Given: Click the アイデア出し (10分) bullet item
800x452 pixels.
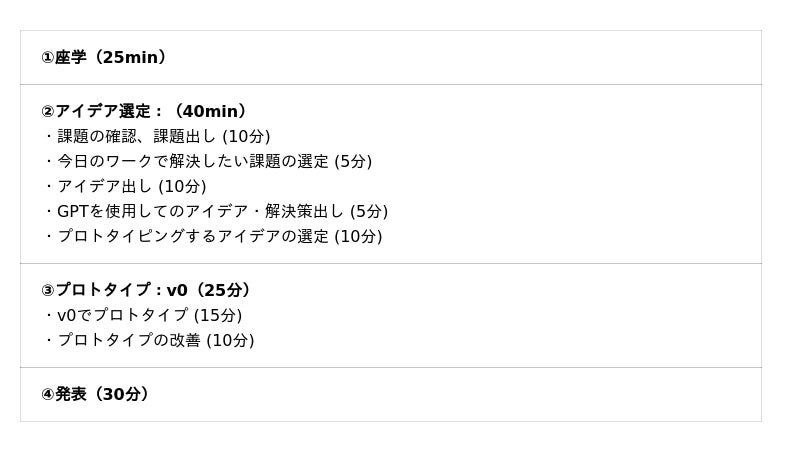Looking at the screenshot, I should click(x=130, y=187).
